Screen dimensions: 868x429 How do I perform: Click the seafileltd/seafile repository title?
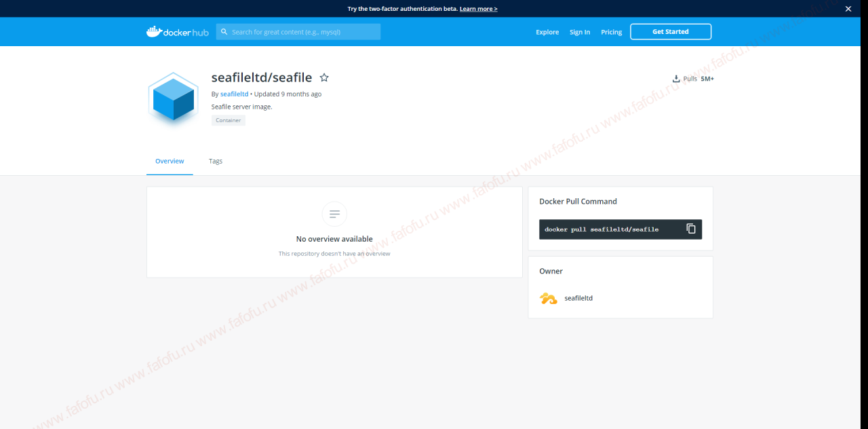point(262,77)
